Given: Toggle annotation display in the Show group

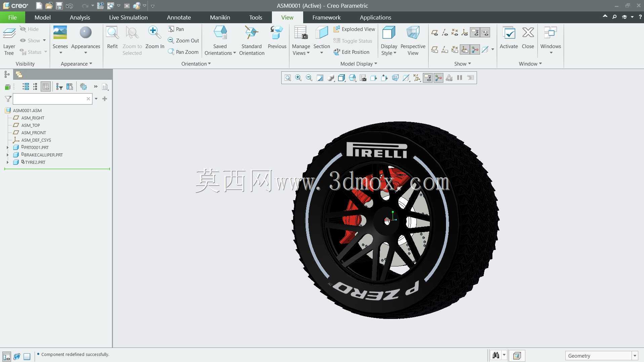Looking at the screenshot, I should coord(475,33).
